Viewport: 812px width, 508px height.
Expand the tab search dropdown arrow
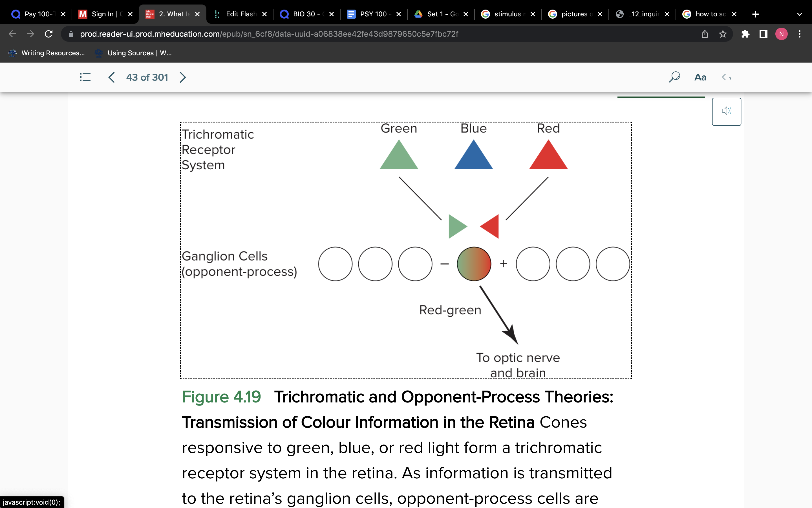tap(800, 14)
